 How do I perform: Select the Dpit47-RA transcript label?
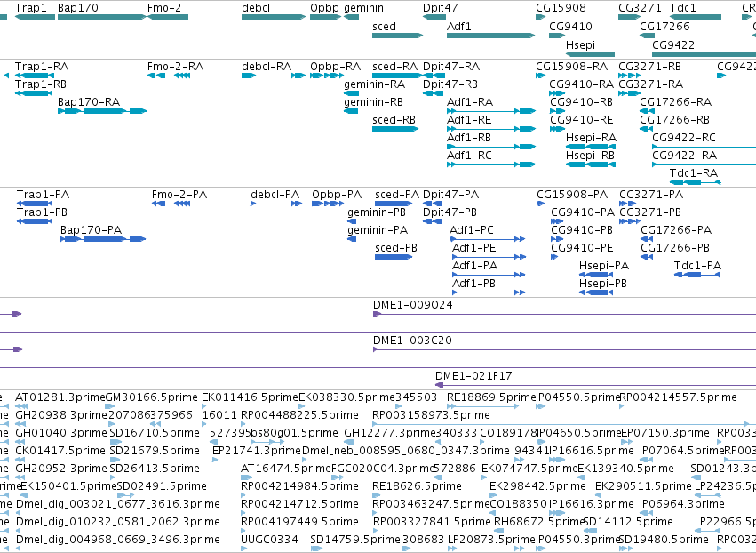pyautogui.click(x=451, y=67)
